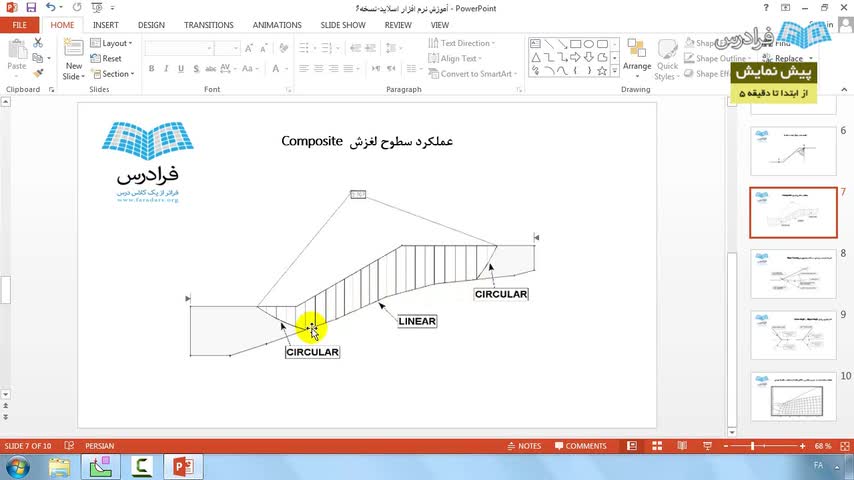Viewport: 854px width, 480px height.
Task: Toggle Bold formatting
Action: tap(151, 69)
